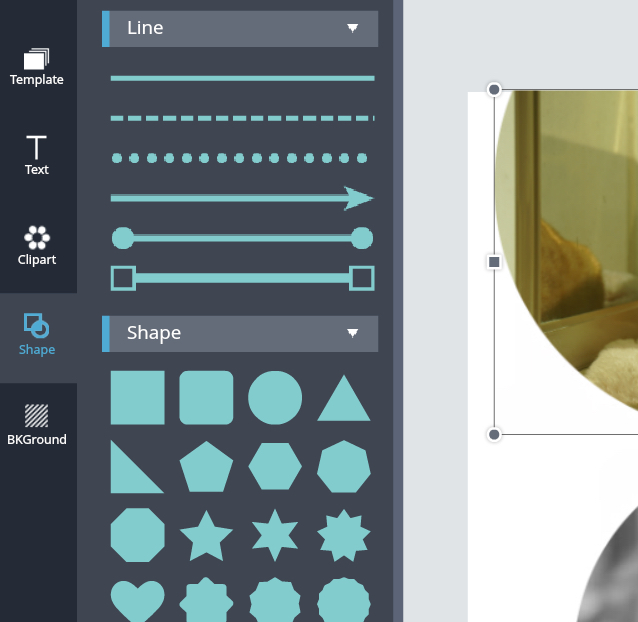Image resolution: width=638 pixels, height=622 pixels.
Task: Select the BKGround sidebar option
Action: pos(37,425)
